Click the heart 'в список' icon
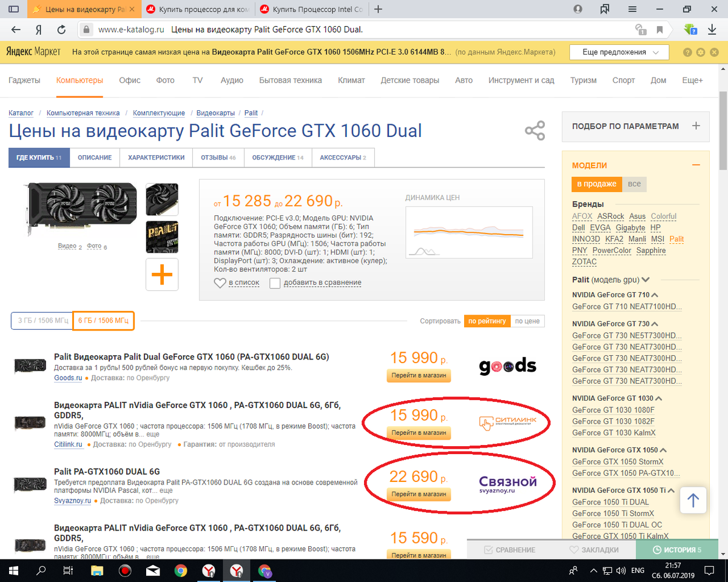This screenshot has height=582, width=728. [x=220, y=283]
